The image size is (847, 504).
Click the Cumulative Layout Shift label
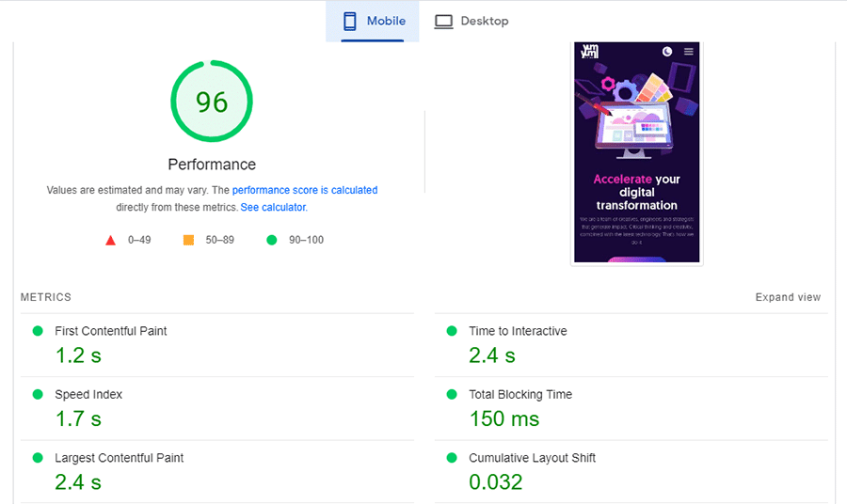532,458
